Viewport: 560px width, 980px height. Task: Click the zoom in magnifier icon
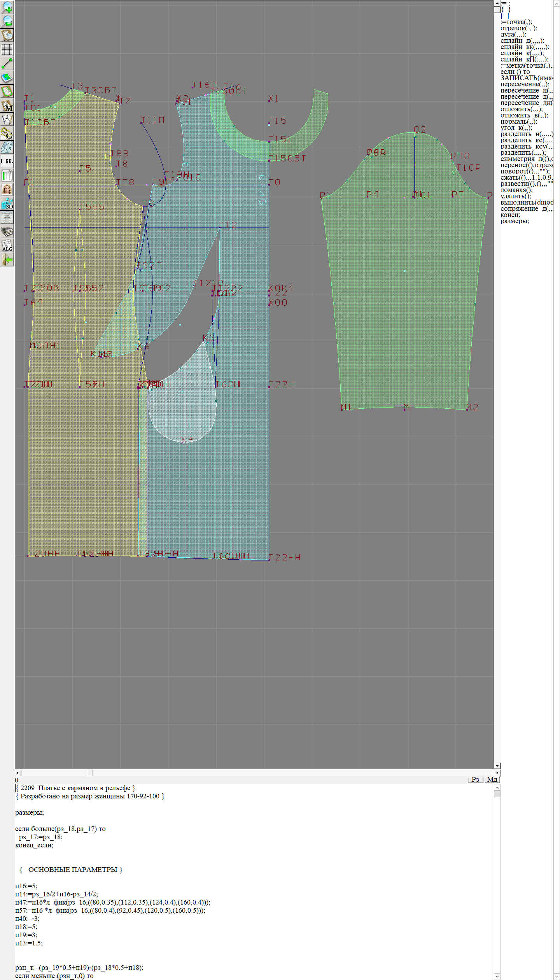[7, 7]
